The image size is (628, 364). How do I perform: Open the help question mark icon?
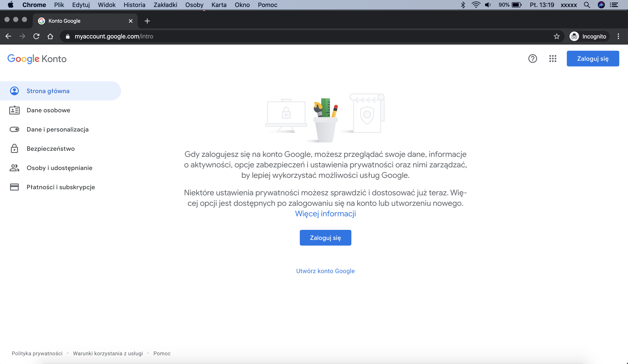pyautogui.click(x=533, y=59)
